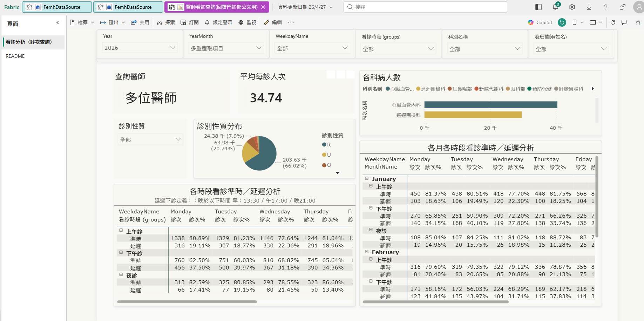
Task: Click the 編輯 edit button
Action: (273, 22)
